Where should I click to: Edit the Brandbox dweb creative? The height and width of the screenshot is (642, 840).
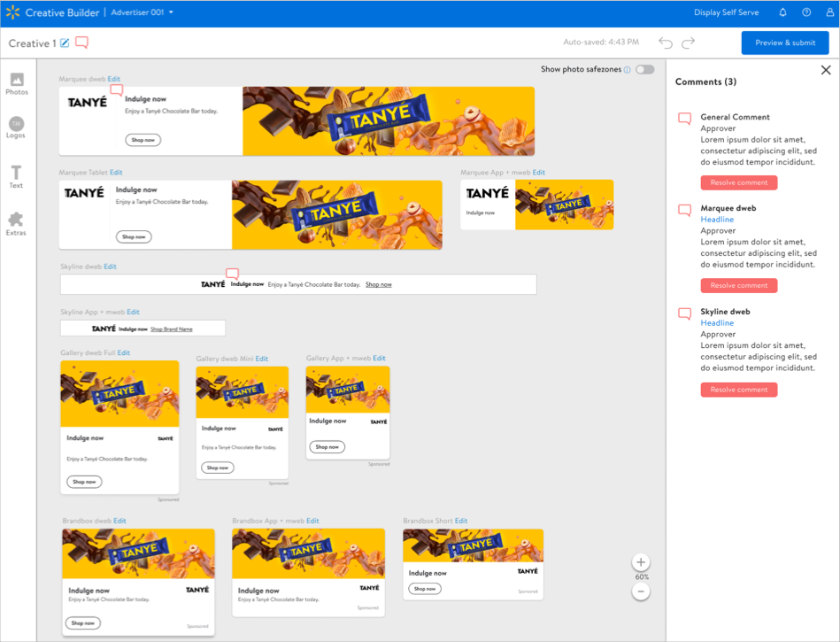(119, 521)
